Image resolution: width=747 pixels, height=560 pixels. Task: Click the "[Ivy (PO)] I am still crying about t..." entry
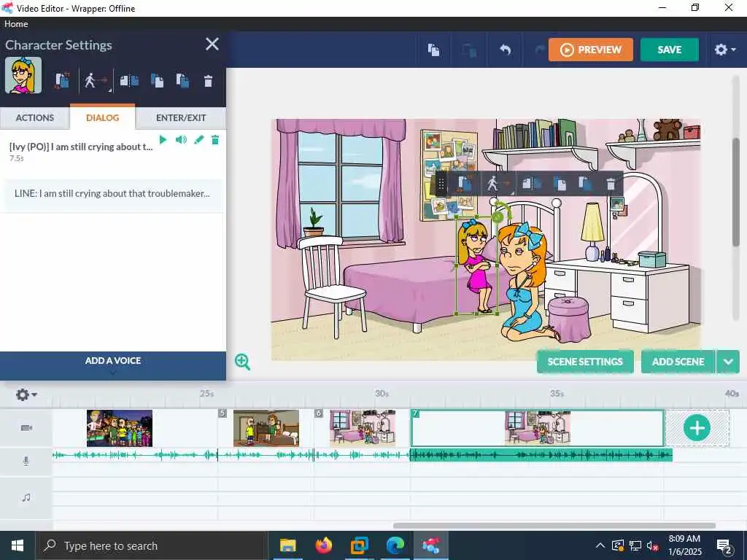coord(82,147)
